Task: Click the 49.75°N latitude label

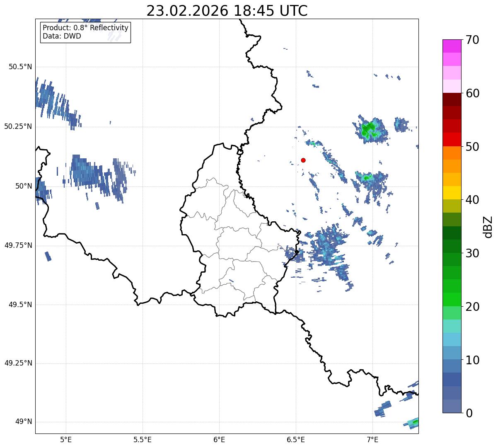Action: [x=18, y=245]
